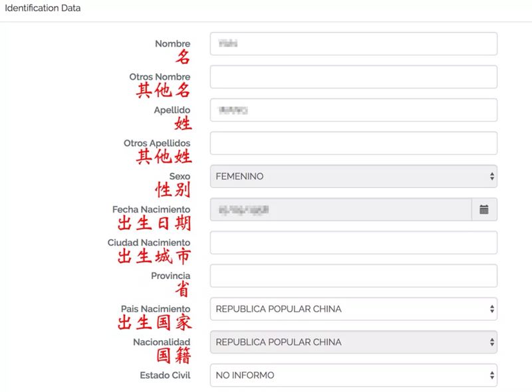The image size is (532, 392).
Task: Click the Provincia text box
Action: coord(353,276)
